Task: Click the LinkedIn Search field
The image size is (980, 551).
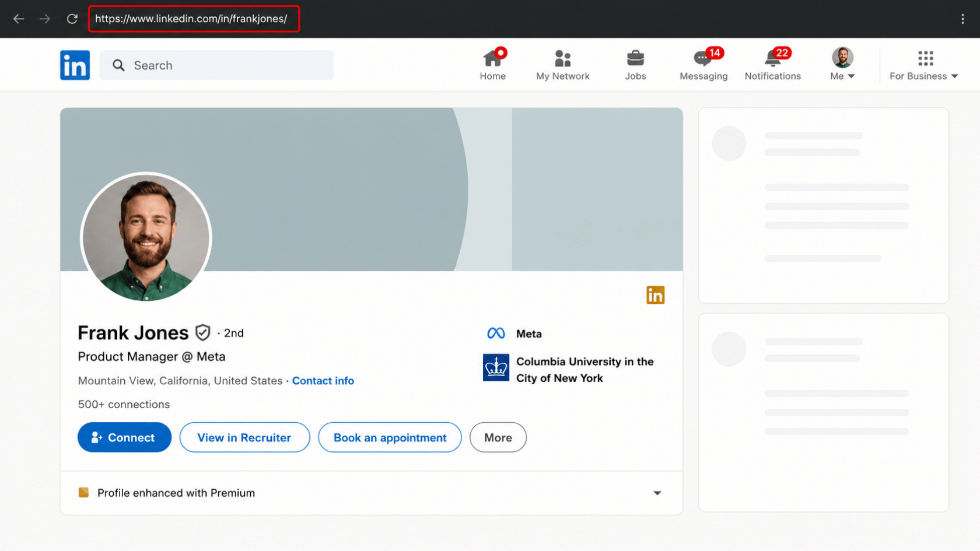Action: pos(216,65)
